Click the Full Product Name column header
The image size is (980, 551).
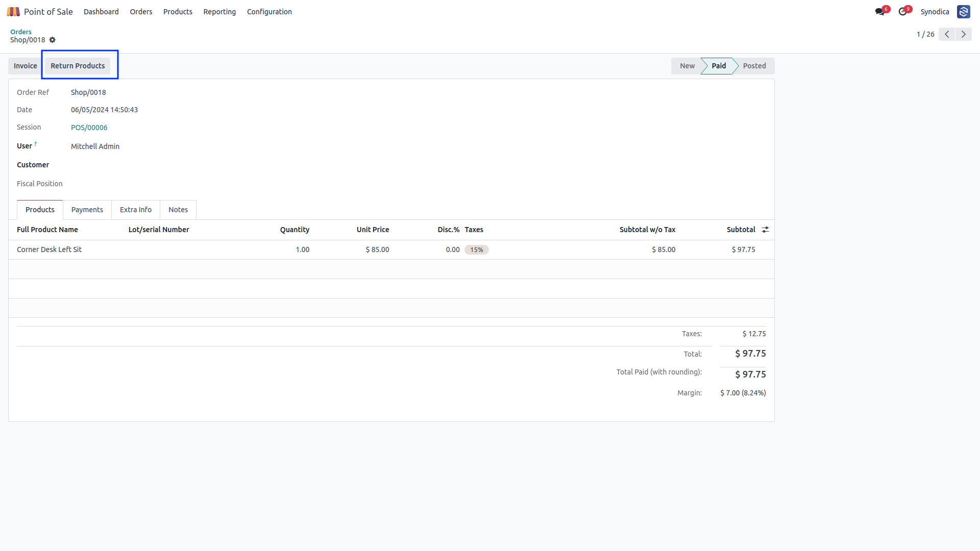(x=47, y=230)
